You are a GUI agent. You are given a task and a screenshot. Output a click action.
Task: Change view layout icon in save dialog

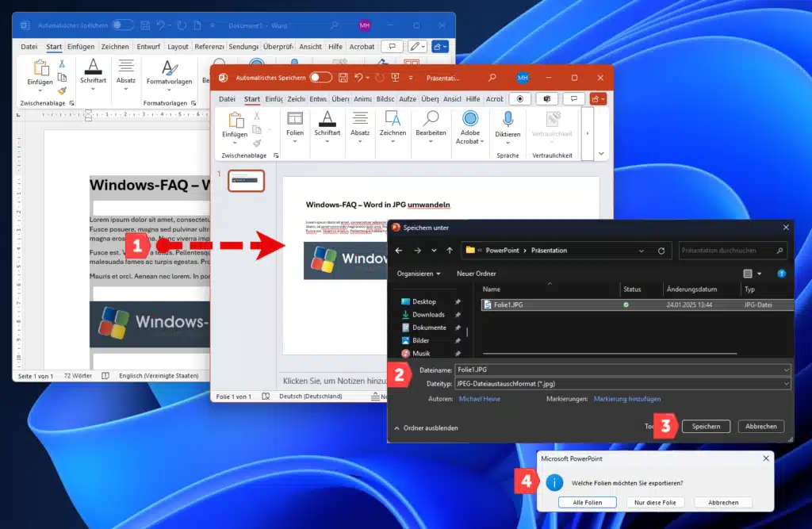(x=748, y=274)
